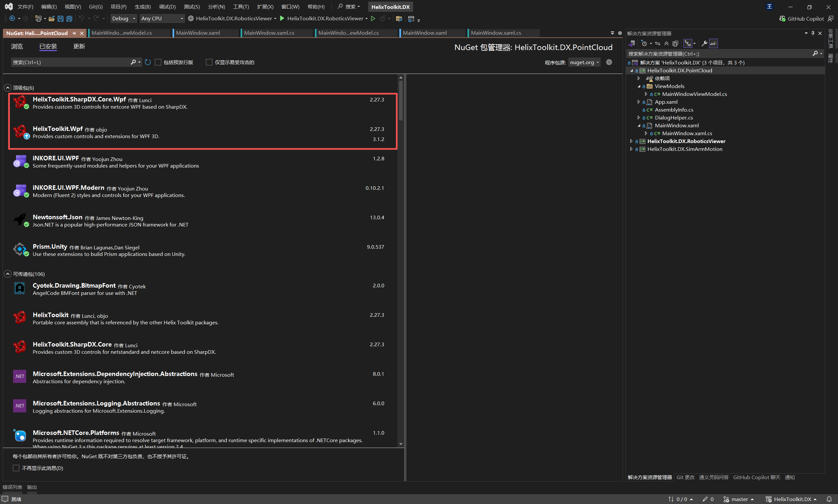Click the Save All toolbar icon
This screenshot has height=504, width=838.
click(69, 19)
